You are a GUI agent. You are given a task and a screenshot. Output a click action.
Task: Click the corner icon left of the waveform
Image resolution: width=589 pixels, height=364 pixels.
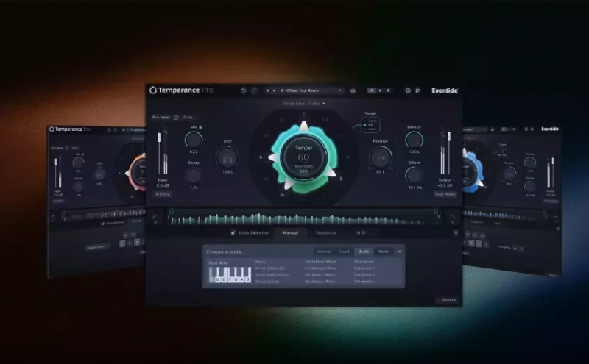coord(155,218)
